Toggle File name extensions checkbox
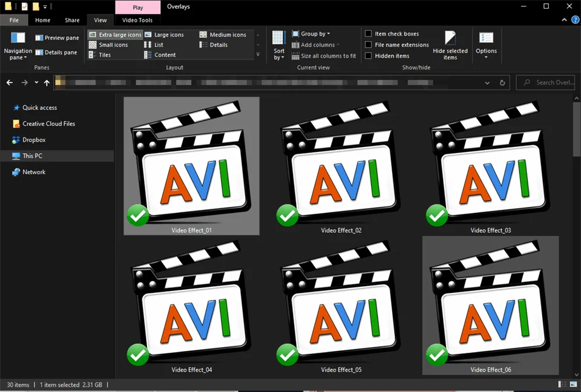The height and width of the screenshot is (392, 581). coord(369,45)
